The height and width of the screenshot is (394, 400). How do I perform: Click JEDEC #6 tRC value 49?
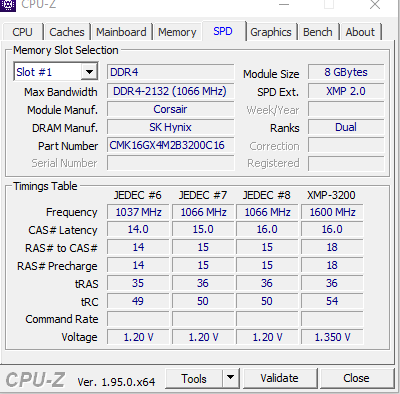point(138,301)
